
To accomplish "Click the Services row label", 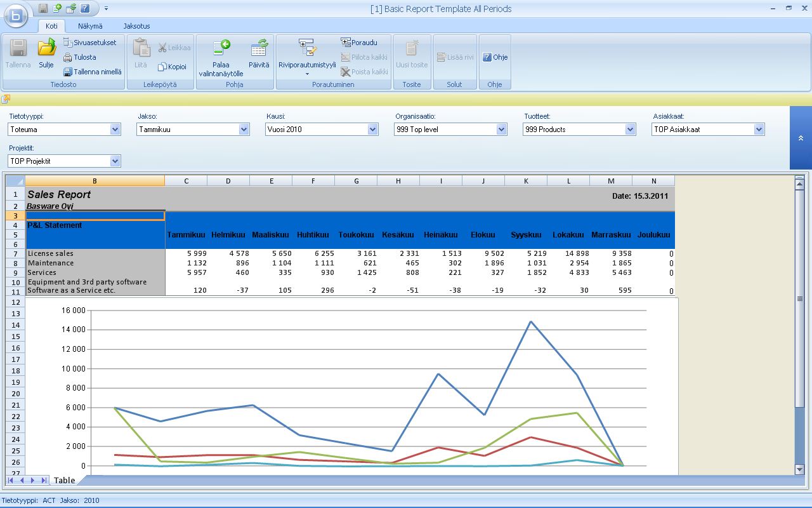I will pos(41,272).
